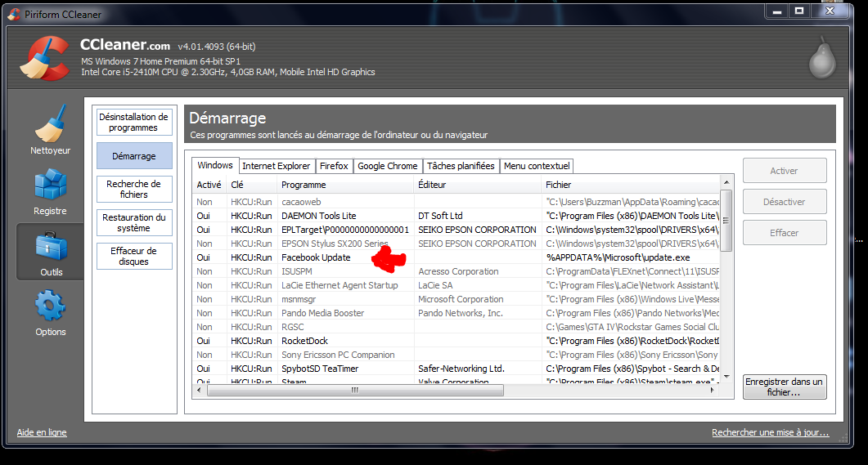The width and height of the screenshot is (868, 465).
Task: Select the Sony Ericsson PC Companion entry
Action: 456,355
